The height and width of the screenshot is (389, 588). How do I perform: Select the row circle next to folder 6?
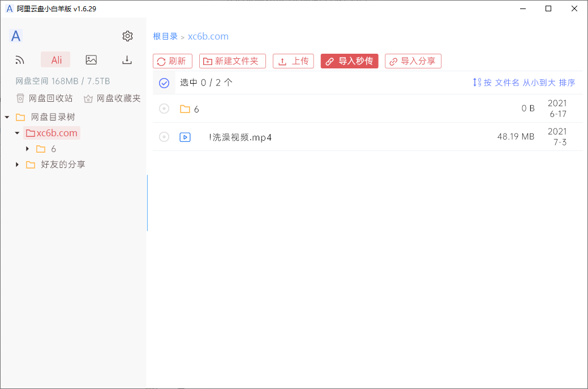coord(164,109)
